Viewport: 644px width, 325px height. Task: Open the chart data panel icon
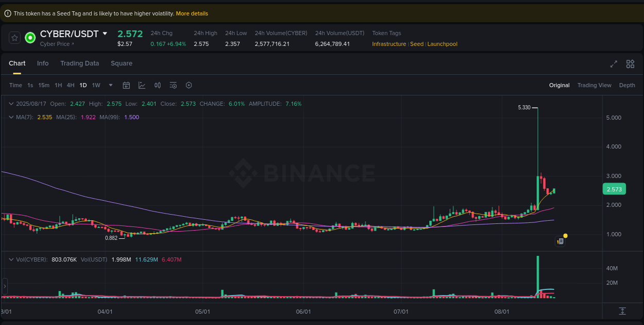[x=560, y=241]
